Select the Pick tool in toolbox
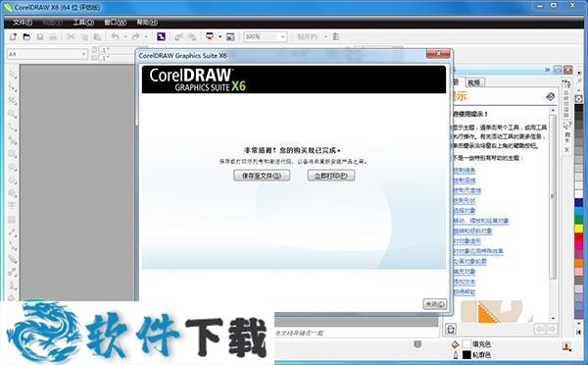The height and width of the screenshot is (365, 588). [x=13, y=74]
